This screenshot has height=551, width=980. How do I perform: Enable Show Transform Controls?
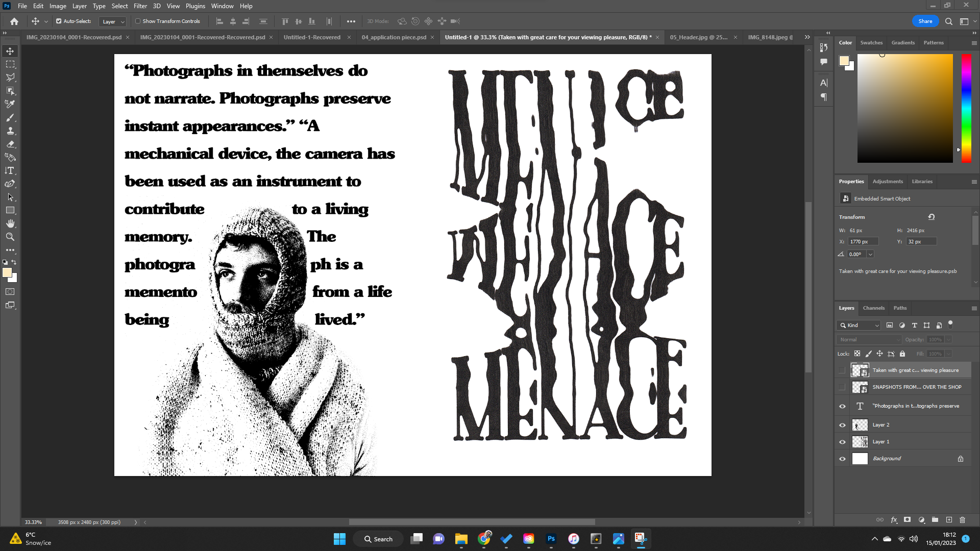click(138, 21)
